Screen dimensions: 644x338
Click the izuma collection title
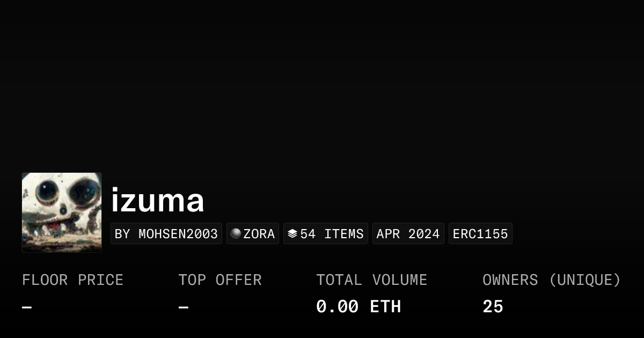pos(157,201)
